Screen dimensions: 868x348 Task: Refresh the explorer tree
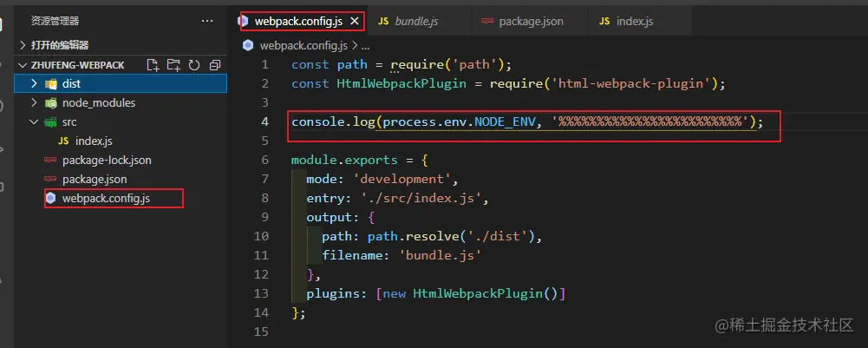(194, 65)
